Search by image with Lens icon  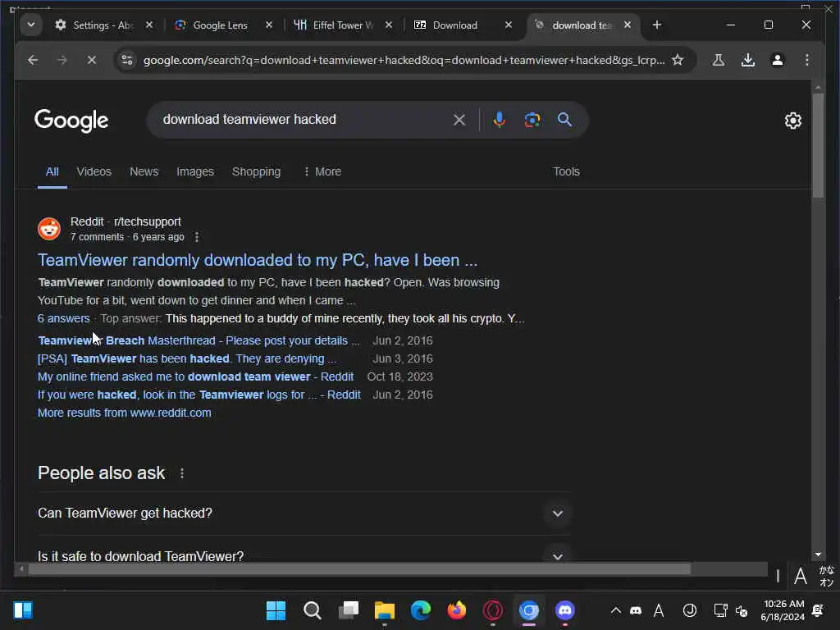(x=532, y=120)
